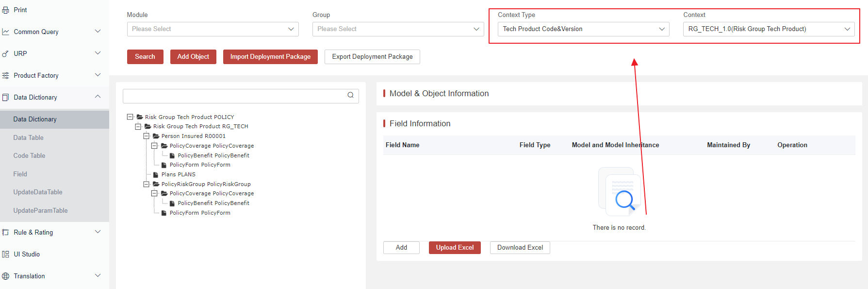Collapse the PolicyRiskGroup tree node

(x=146, y=184)
